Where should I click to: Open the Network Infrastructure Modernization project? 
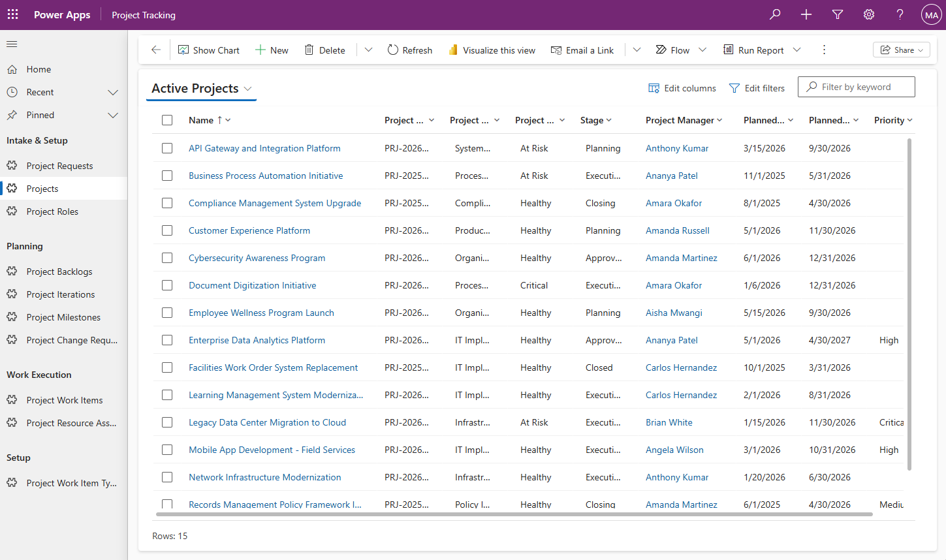264,477
